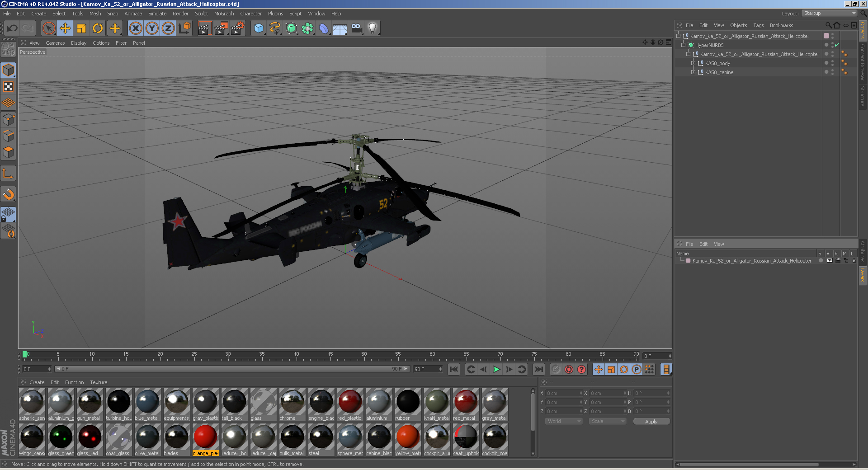This screenshot has width=868, height=470.
Task: Click the coordinate system icon
Action: [x=184, y=28]
